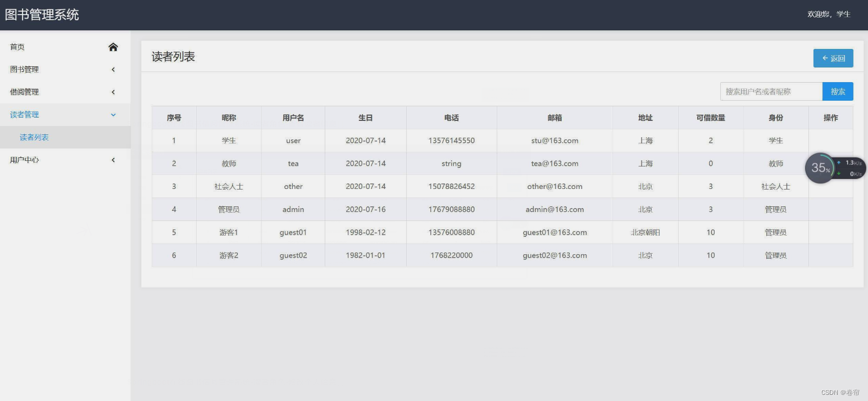Expand the 图书管理 section chevron
The image size is (868, 401).
(113, 69)
